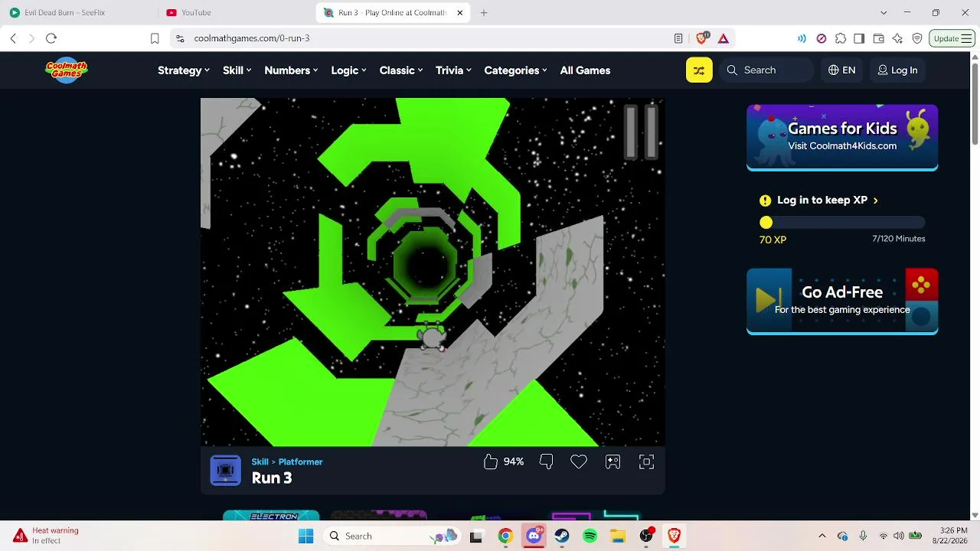Open reader mode icon in address bar
This screenshot has width=980, height=551.
pos(678,38)
